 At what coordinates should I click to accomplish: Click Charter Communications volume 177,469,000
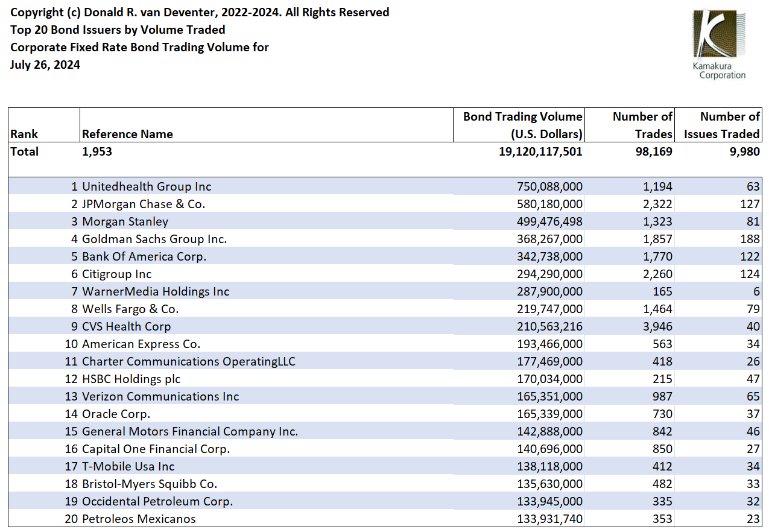[x=550, y=361]
